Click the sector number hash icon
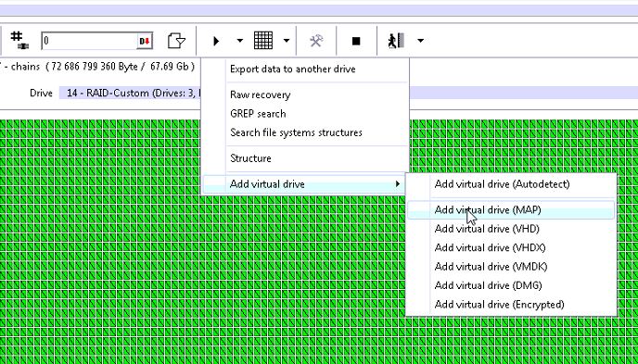This screenshot has height=364, width=638. click(19, 41)
